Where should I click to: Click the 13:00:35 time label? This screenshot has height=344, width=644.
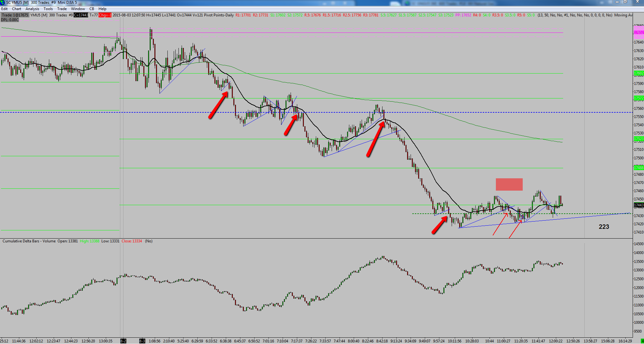tap(105, 341)
